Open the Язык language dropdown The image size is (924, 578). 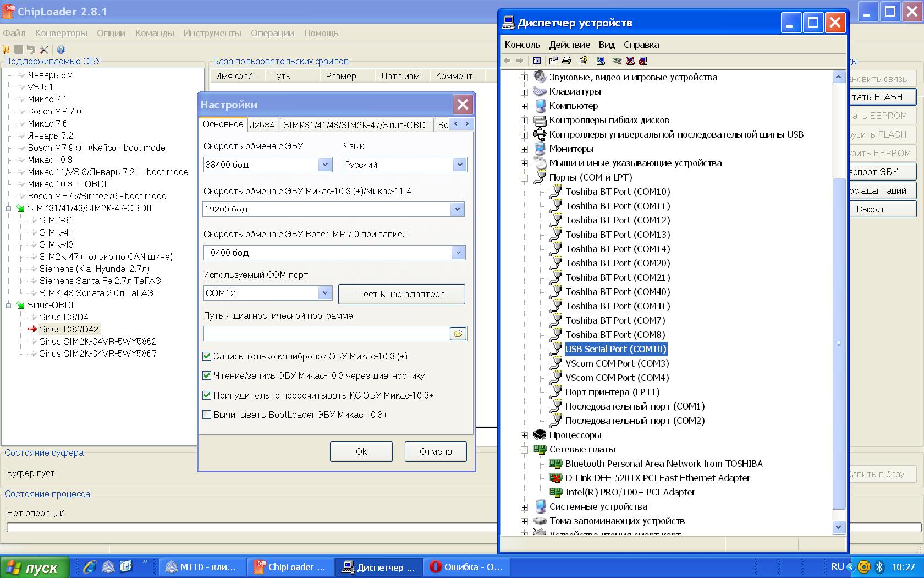(460, 165)
